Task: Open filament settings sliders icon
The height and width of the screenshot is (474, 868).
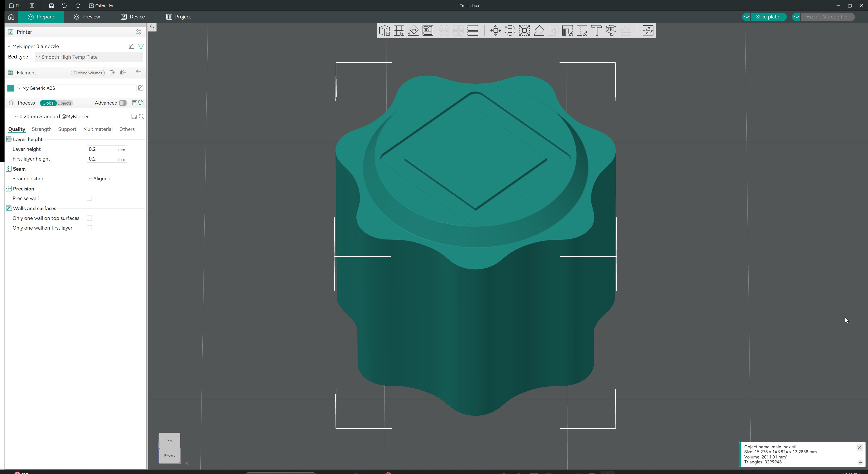Action: click(x=139, y=73)
